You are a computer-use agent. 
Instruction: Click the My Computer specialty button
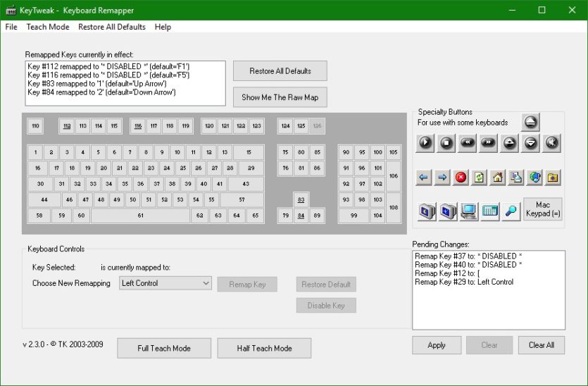click(x=469, y=211)
